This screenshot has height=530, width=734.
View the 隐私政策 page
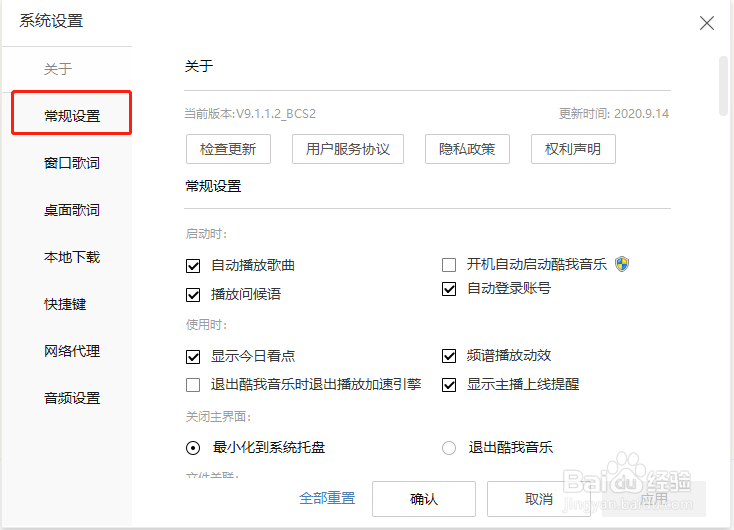[467, 149]
